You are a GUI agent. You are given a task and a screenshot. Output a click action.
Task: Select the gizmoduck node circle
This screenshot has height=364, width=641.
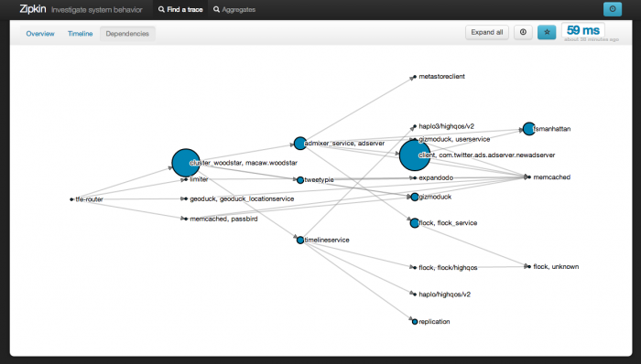[x=415, y=198]
